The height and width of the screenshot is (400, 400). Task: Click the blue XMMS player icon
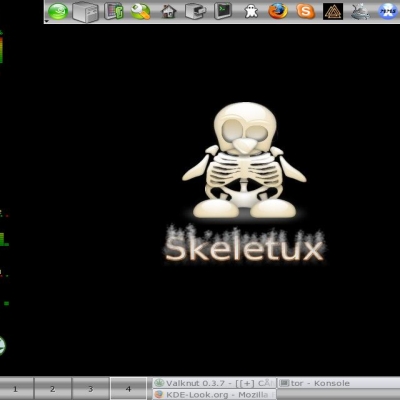point(388,11)
